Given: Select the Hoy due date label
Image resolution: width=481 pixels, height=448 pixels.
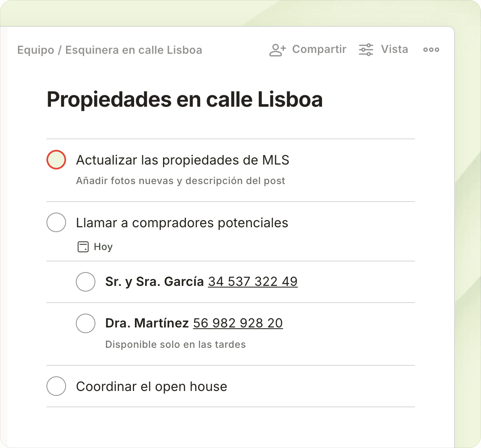Looking at the screenshot, I should (x=103, y=247).
